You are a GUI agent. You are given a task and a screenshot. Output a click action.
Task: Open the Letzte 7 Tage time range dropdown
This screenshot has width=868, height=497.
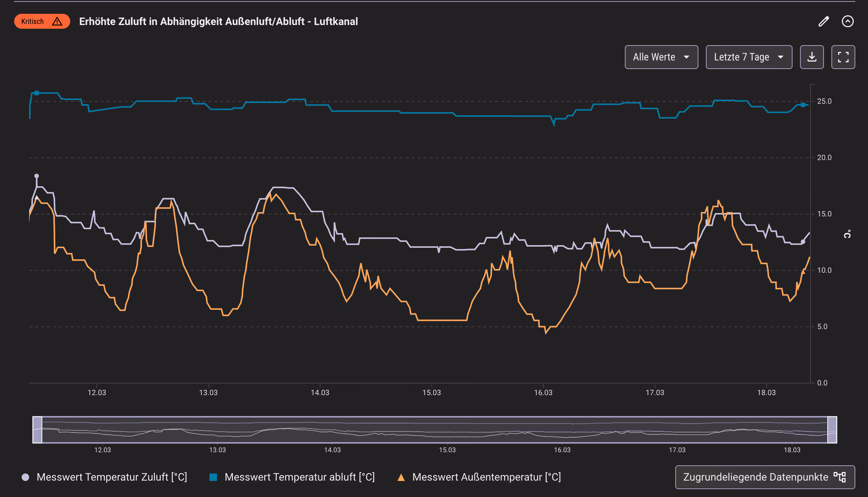748,57
